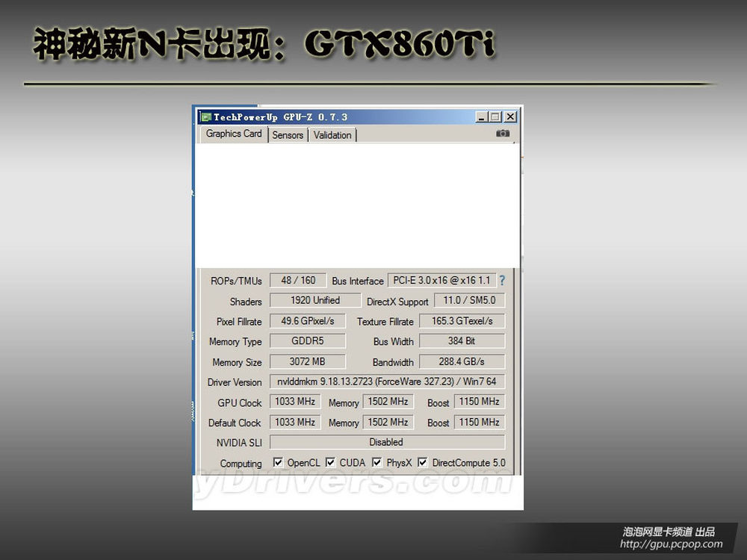Click the slide heading '神秘新N卡出现: GTX860Ti'
Image resolution: width=747 pixels, height=560 pixels.
(x=264, y=44)
